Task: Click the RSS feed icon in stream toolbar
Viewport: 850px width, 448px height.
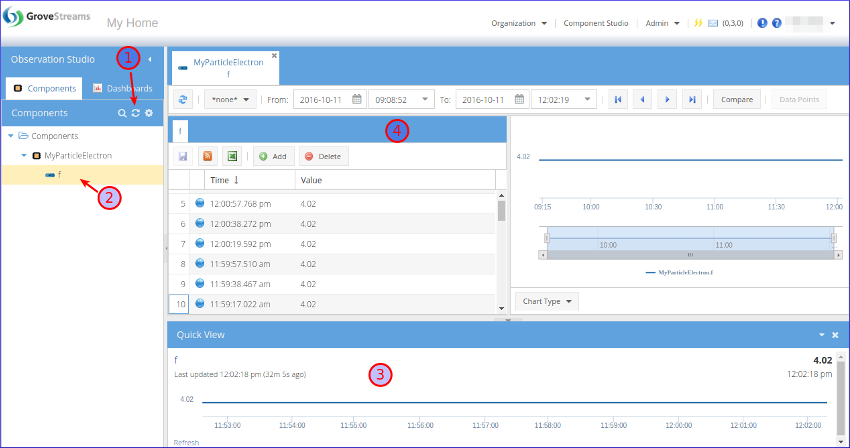Action: pos(207,157)
